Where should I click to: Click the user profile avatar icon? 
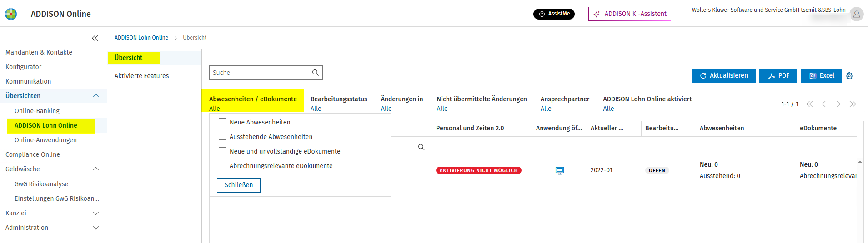point(857,14)
